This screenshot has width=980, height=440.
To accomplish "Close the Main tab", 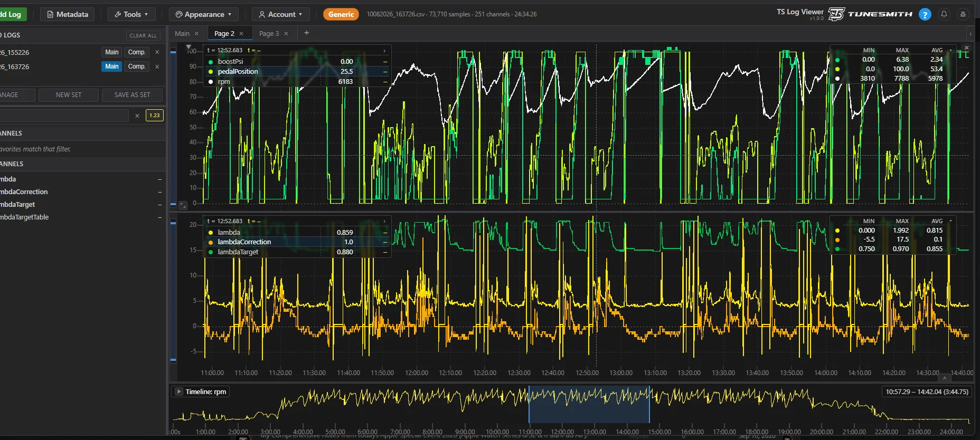I will click(x=196, y=34).
